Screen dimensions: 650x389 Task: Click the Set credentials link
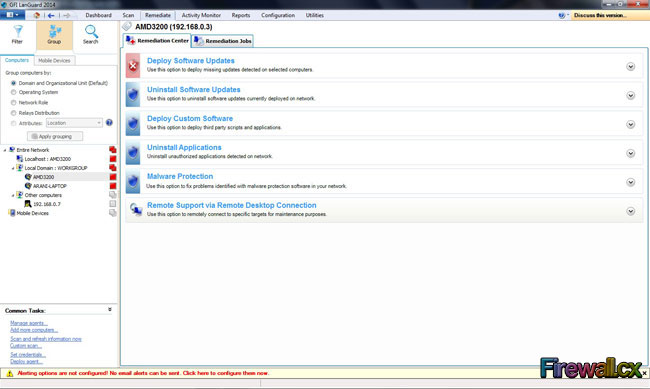pyautogui.click(x=28, y=355)
